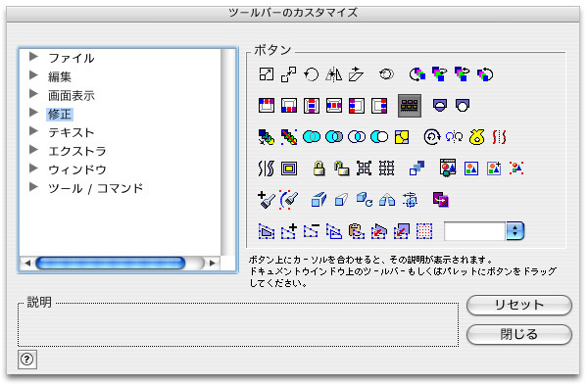Image resolution: width=588 pixels, height=386 pixels.
Task: Select テキスト in the category list
Action: point(71,132)
